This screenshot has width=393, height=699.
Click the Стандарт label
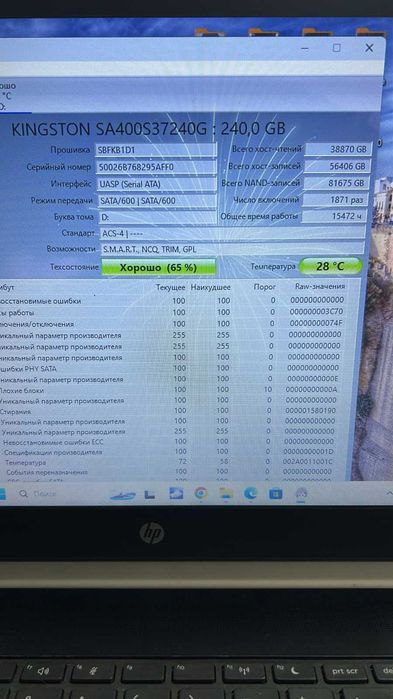[78, 233]
